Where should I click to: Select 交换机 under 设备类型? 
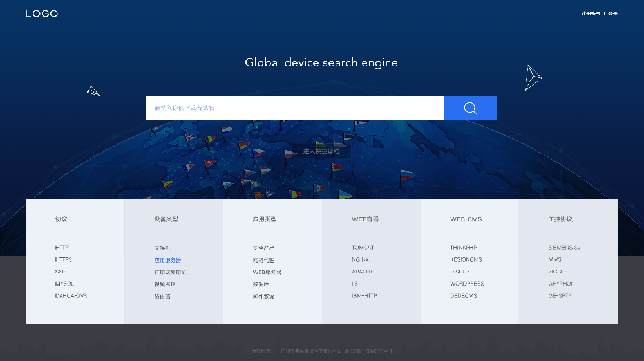click(x=162, y=248)
